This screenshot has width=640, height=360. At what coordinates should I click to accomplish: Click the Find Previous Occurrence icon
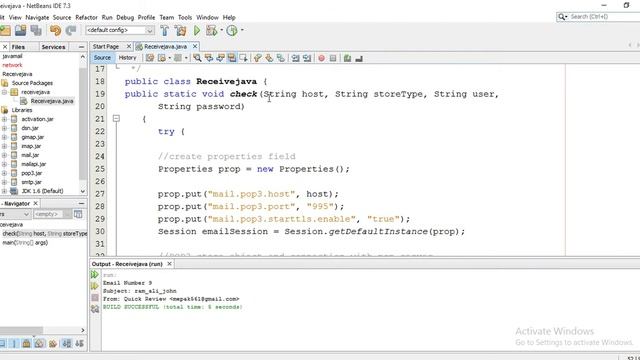(209, 58)
